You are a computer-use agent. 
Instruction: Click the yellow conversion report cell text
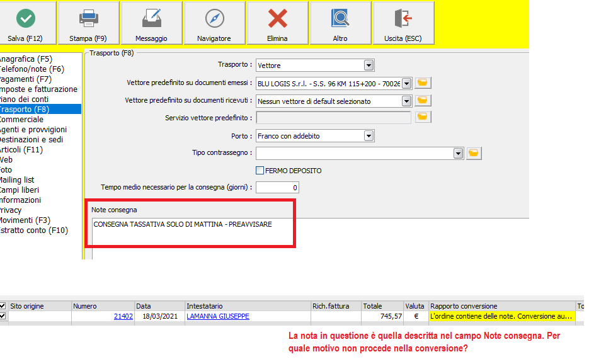coord(502,316)
